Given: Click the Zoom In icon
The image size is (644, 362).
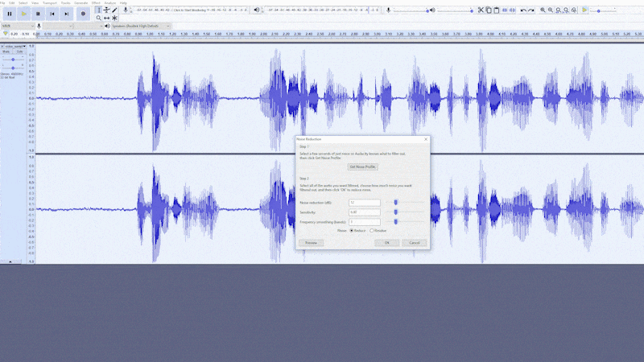Looking at the screenshot, I should coord(543,10).
